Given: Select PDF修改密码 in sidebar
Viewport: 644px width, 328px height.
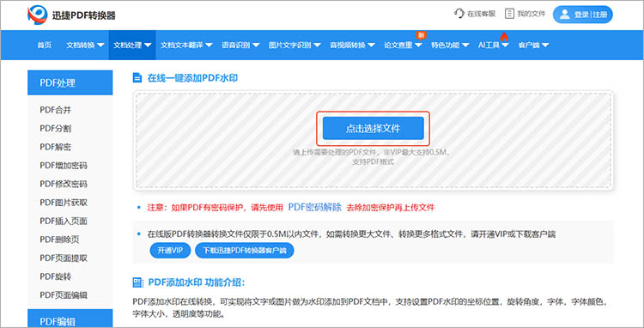Looking at the screenshot, I should 64,184.
